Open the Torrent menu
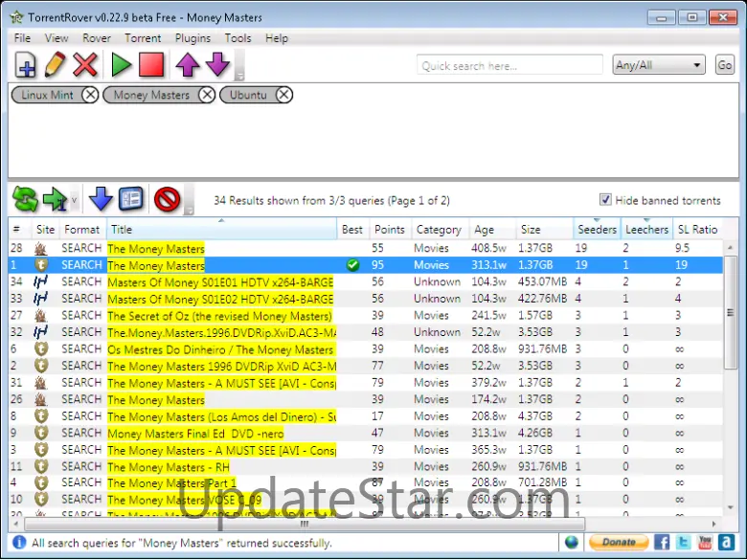The width and height of the screenshot is (747, 560). pos(143,38)
